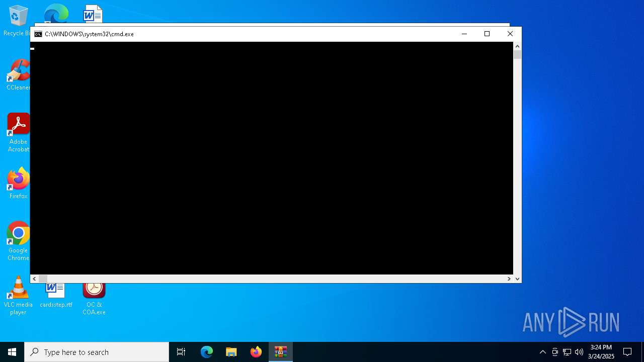Select the OC & COA.exe file
The width and height of the screenshot is (644, 362).
pyautogui.click(x=94, y=299)
